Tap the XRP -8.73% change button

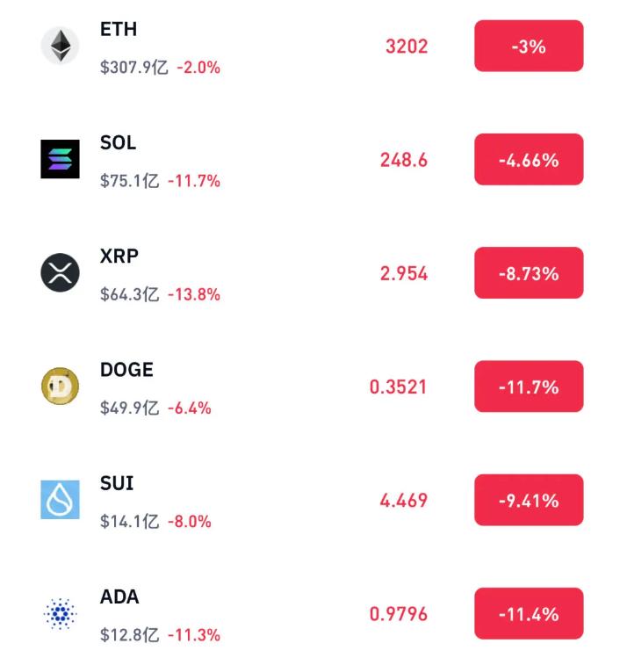tap(529, 273)
